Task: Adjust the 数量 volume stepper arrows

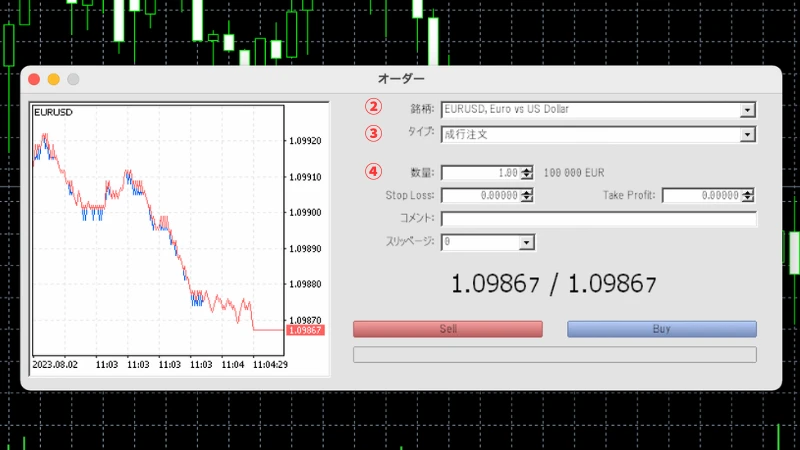Action: [x=527, y=173]
